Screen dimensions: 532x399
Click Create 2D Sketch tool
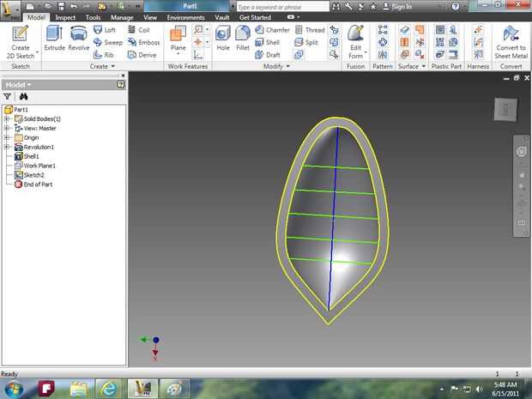click(x=21, y=42)
